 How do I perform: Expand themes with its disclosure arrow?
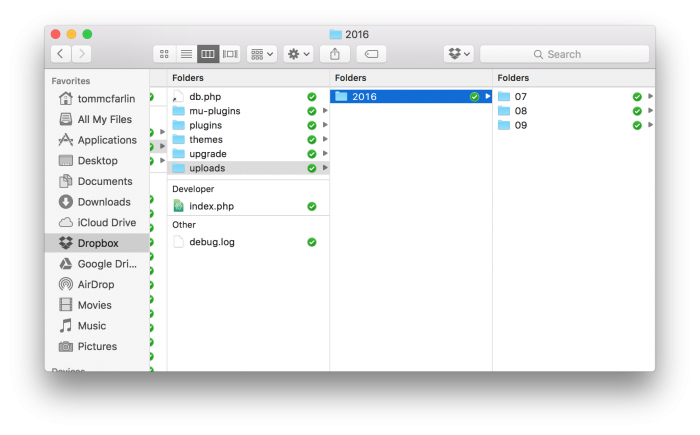[x=325, y=139]
